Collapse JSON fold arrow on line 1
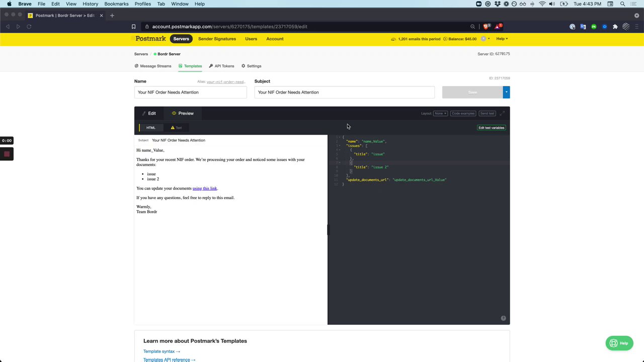Viewport: 644px width, 362px height. (x=340, y=137)
